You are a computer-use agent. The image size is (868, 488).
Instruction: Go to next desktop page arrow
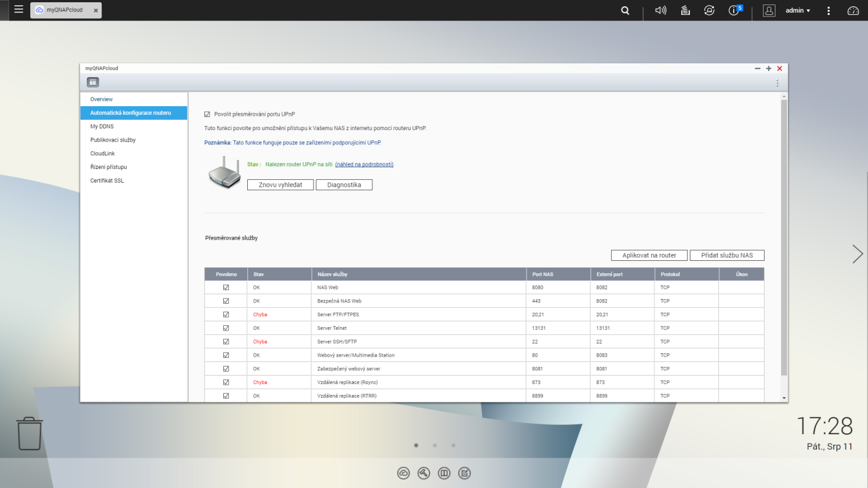pos(857,254)
